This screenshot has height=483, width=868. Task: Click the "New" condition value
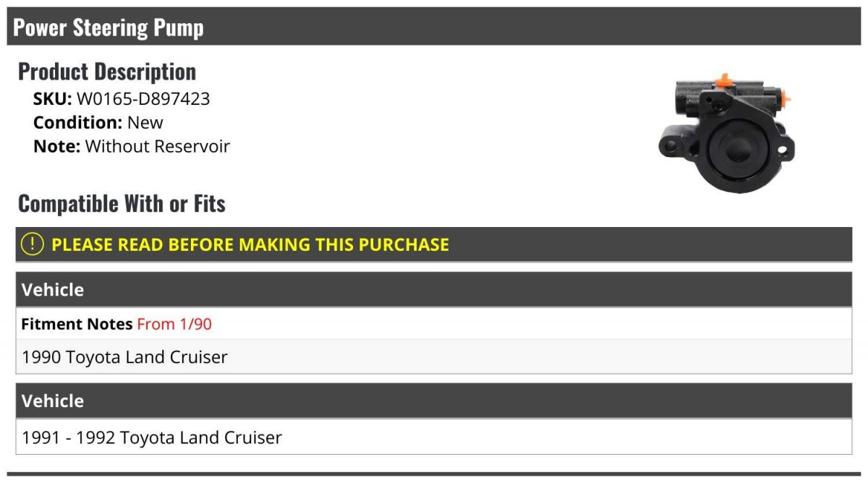(145, 122)
